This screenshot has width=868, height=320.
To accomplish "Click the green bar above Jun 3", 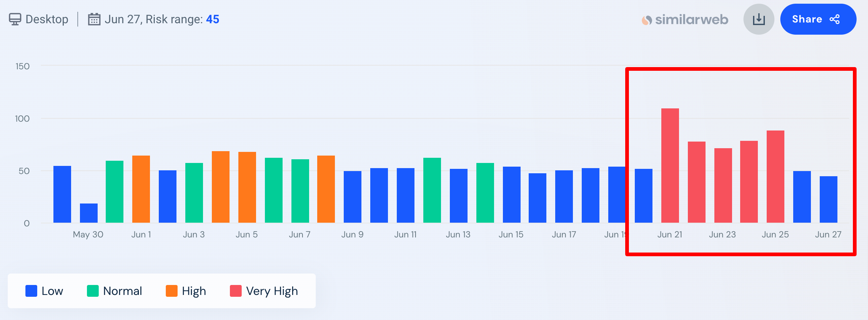I will point(194,193).
